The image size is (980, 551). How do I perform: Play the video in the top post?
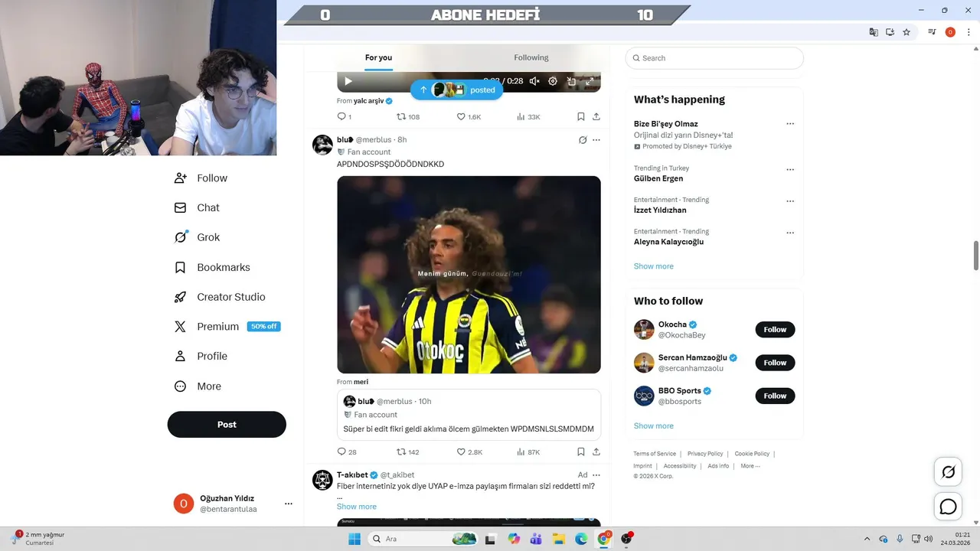[x=348, y=81]
